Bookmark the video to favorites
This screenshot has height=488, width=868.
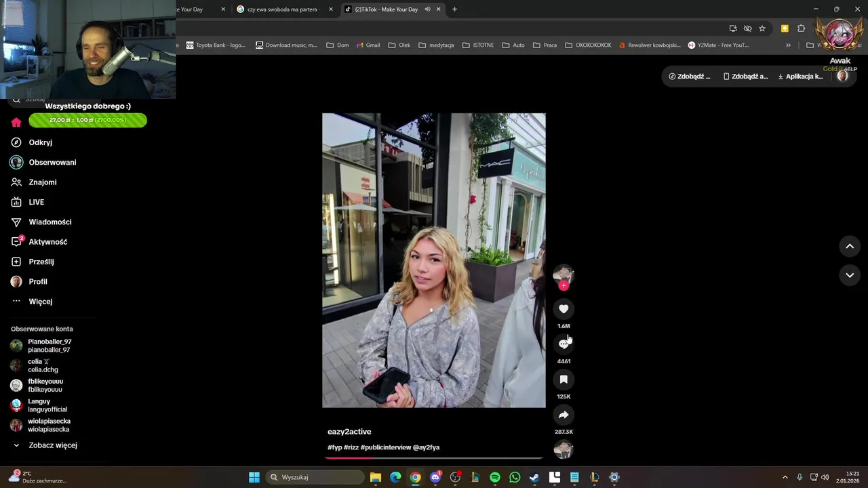pos(564,380)
